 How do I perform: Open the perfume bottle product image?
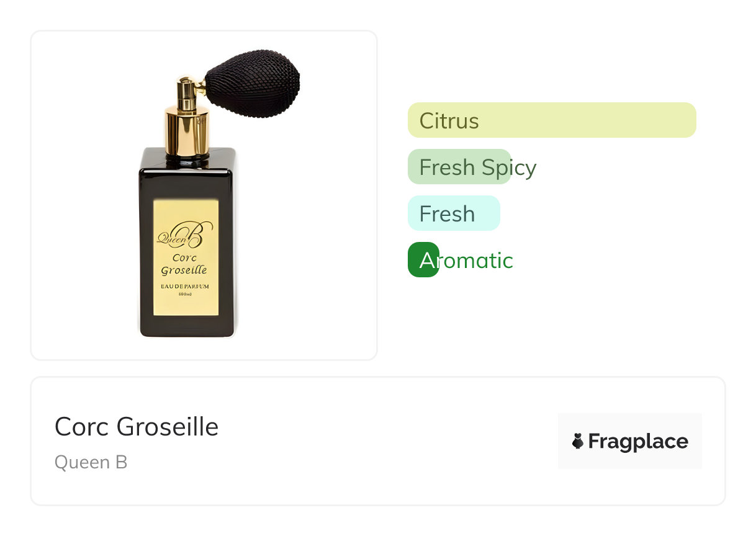[x=204, y=195]
